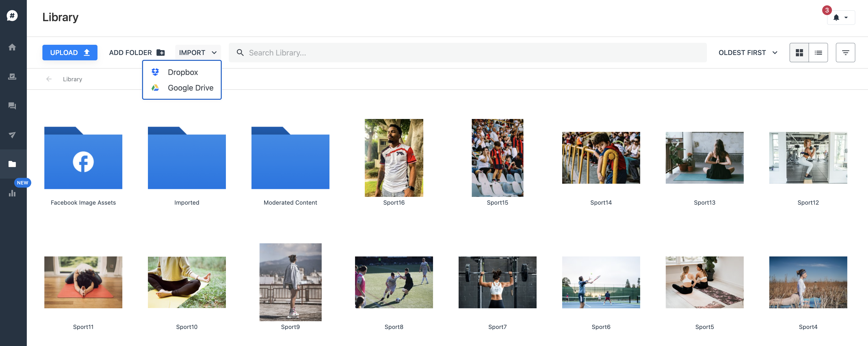
Task: Click the Search Library input field
Action: coord(472,53)
